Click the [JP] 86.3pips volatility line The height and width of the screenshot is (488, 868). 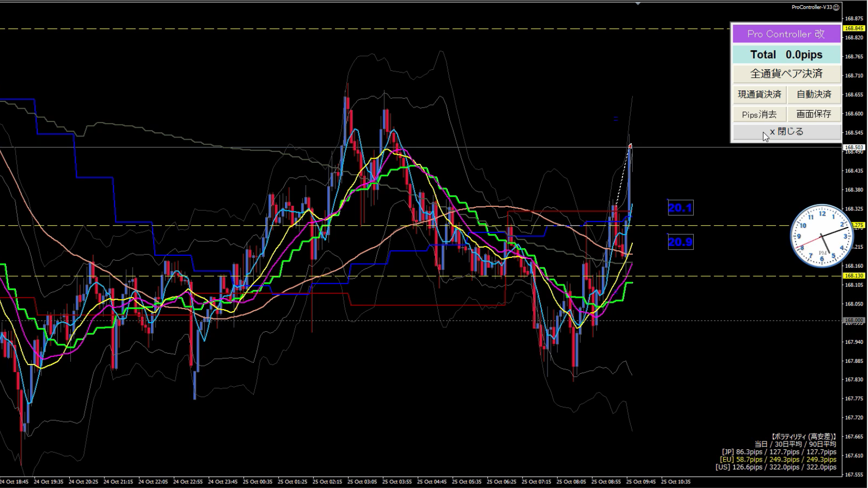pos(779,452)
